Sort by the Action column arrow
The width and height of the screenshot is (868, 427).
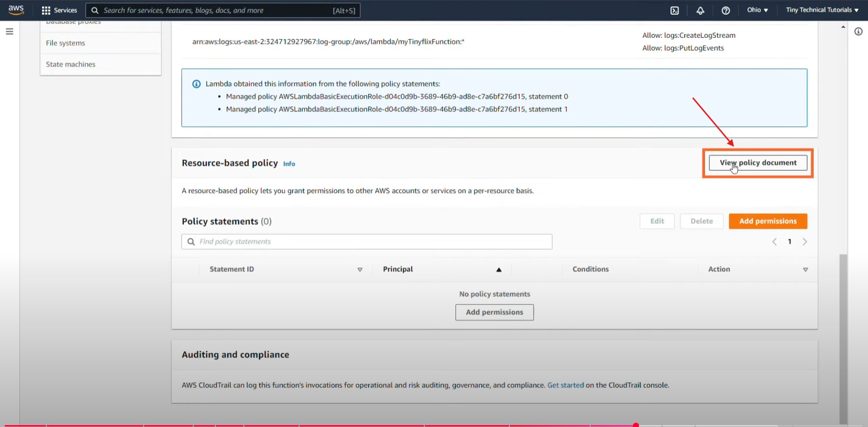805,270
